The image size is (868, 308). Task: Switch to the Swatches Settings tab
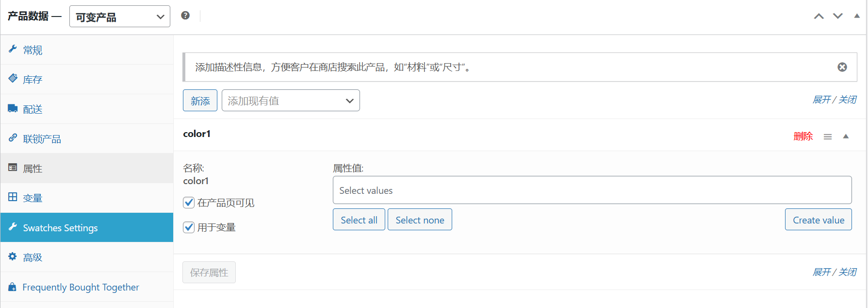(61, 227)
